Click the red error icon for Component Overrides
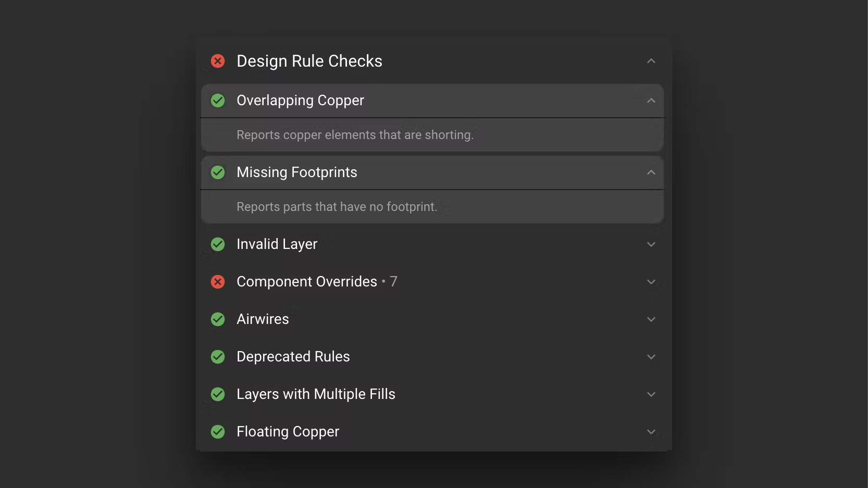868x488 pixels. (218, 281)
